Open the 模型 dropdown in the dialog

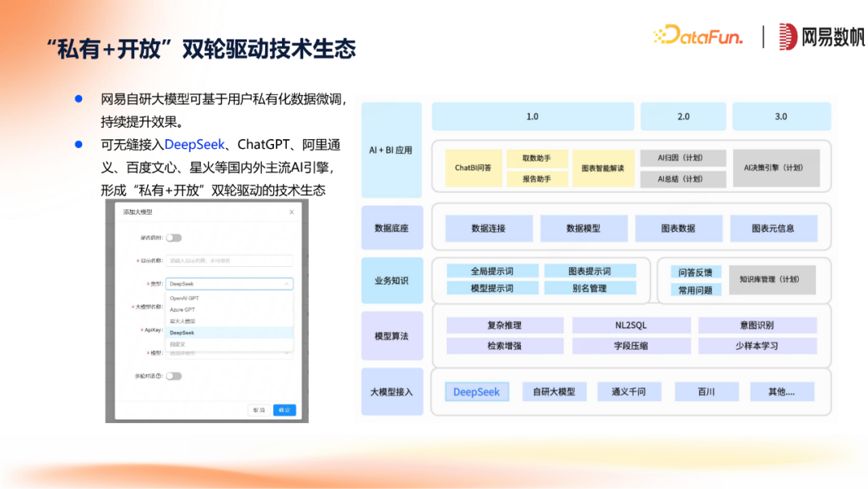click(x=229, y=353)
